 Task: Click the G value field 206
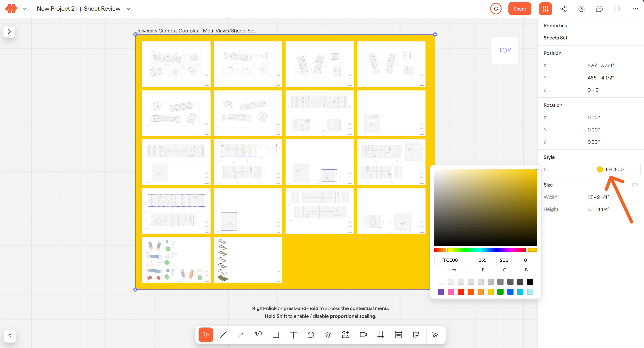[x=504, y=260]
